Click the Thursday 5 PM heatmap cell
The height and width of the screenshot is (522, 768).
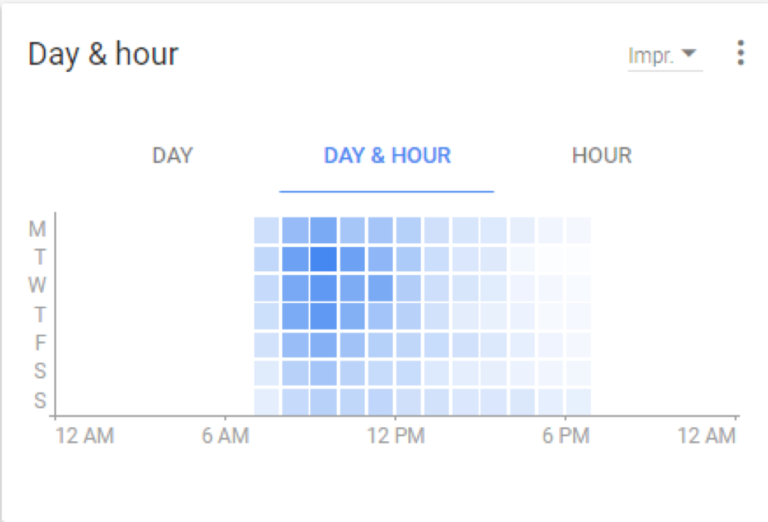550,316
